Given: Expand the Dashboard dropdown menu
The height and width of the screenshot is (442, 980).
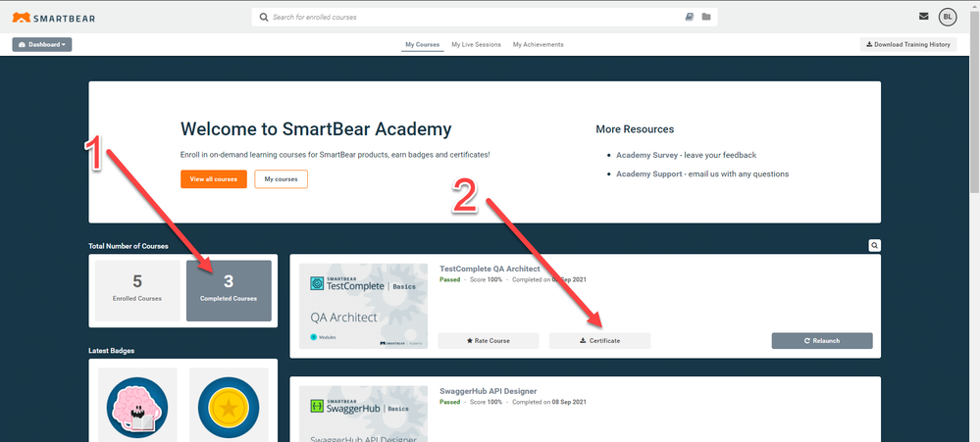Looking at the screenshot, I should click(x=42, y=44).
